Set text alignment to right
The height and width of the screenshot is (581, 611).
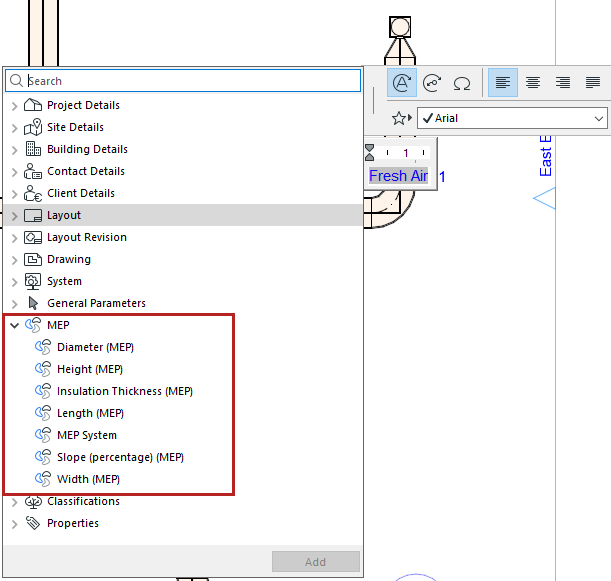point(563,83)
